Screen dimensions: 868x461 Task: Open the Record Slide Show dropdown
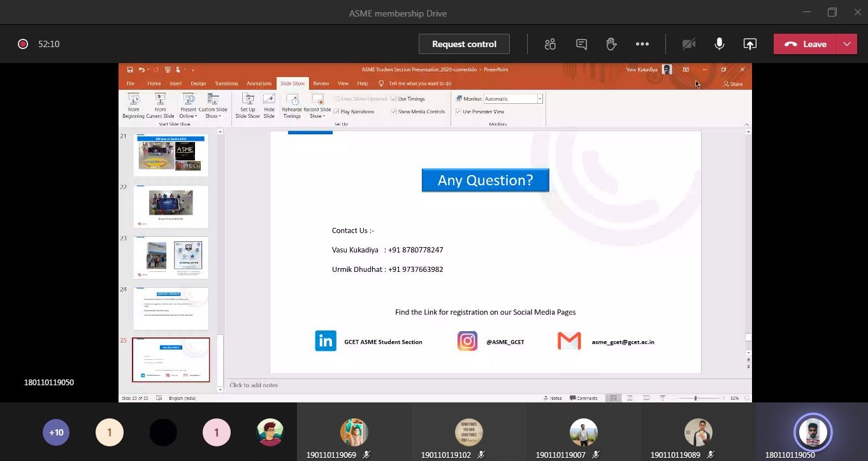pos(317,106)
